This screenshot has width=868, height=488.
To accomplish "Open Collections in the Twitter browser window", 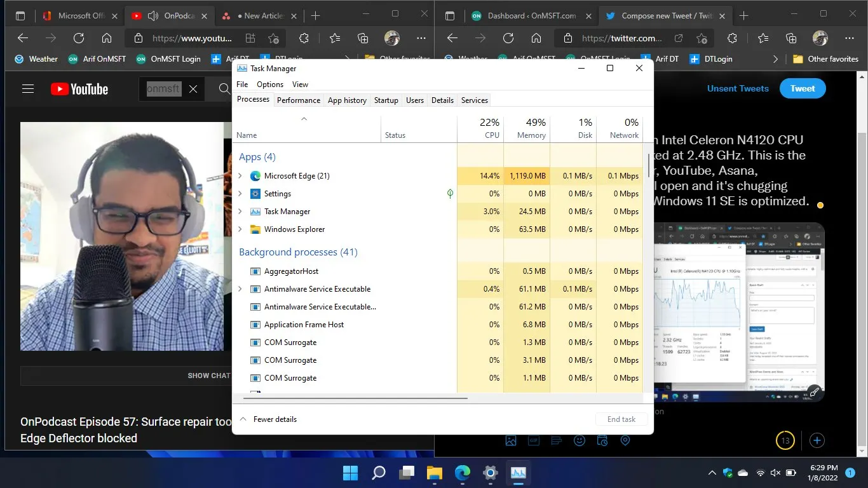I will coord(791,38).
